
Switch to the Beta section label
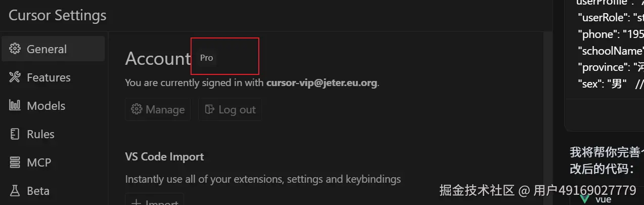click(38, 191)
